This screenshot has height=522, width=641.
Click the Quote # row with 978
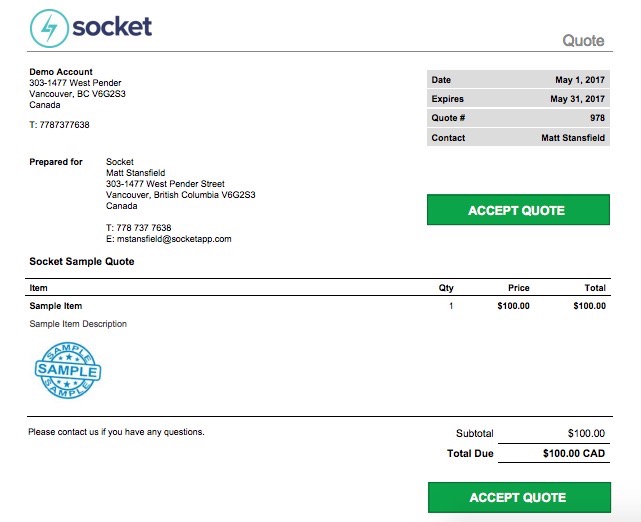point(518,118)
